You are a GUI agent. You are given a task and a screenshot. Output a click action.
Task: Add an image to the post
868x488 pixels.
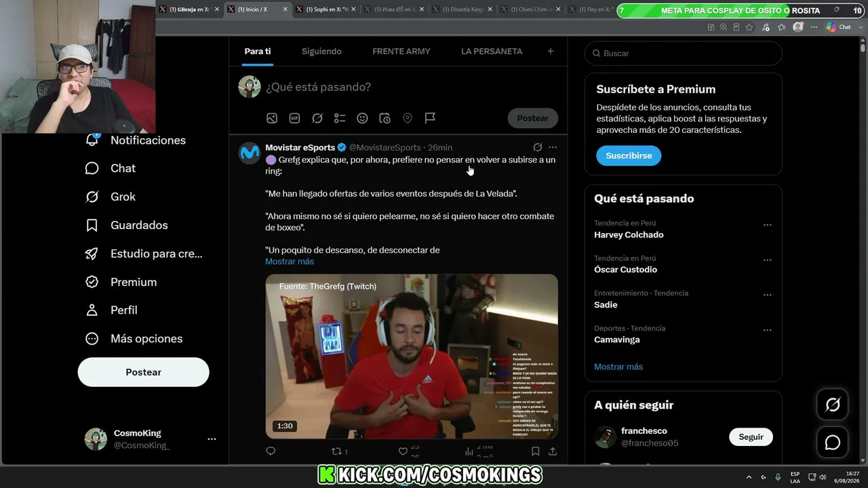pos(272,118)
